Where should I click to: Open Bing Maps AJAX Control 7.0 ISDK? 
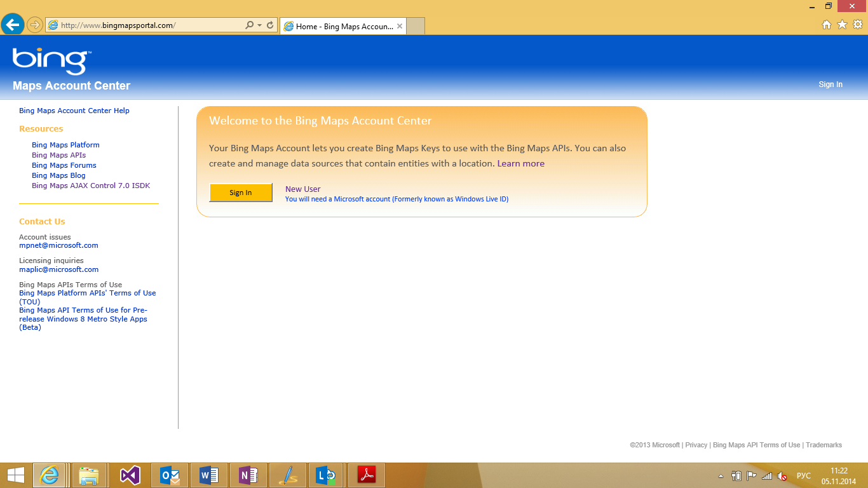(91, 186)
